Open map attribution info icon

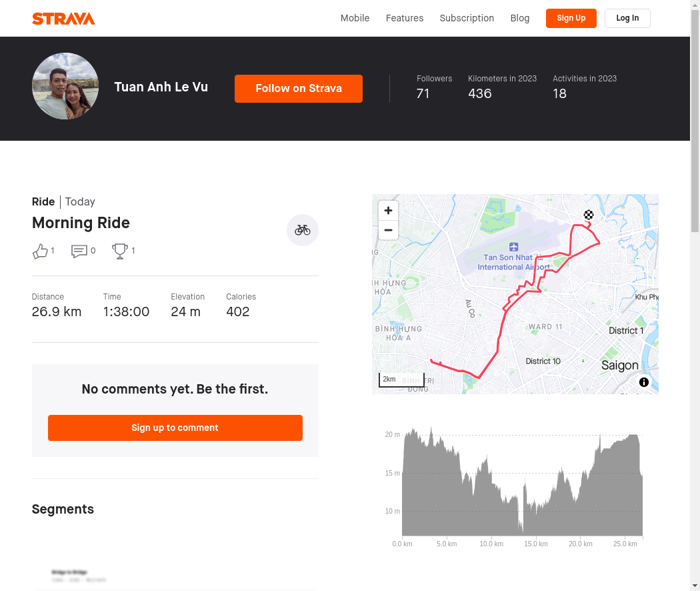tap(644, 382)
